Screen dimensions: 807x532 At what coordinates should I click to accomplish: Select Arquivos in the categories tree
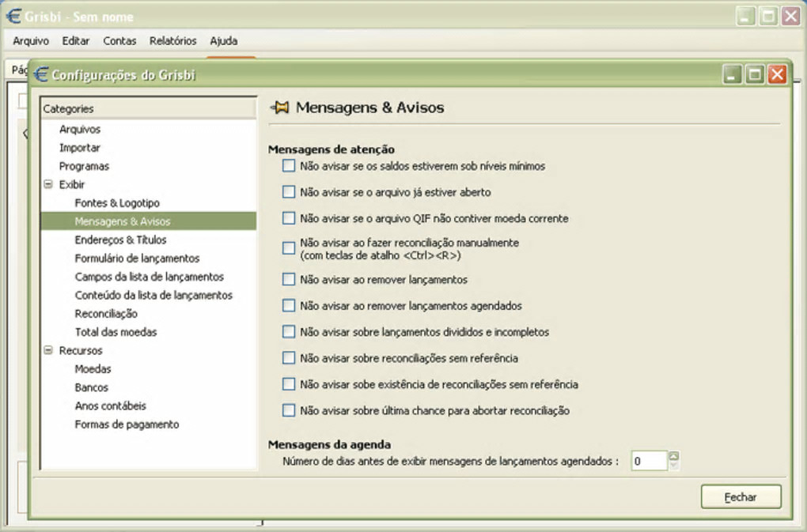coord(80,129)
